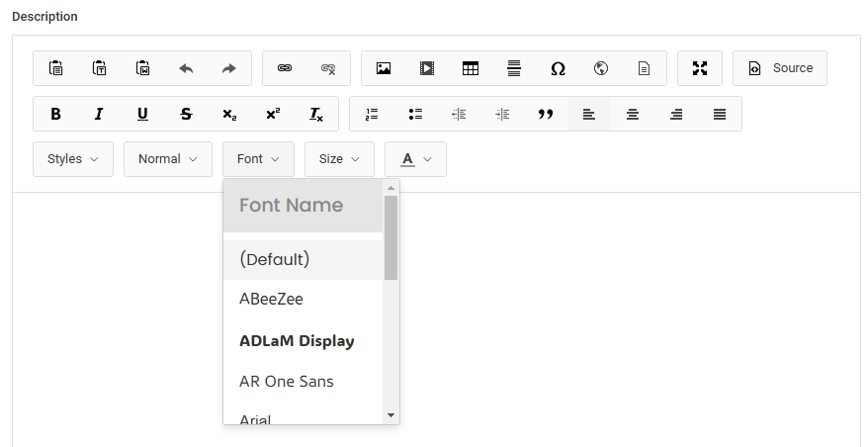Click the Undo arrow icon

click(186, 68)
